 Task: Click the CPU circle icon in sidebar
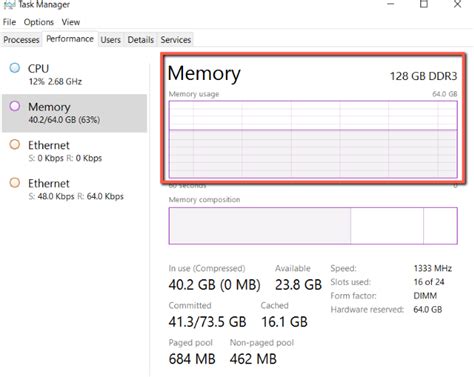coord(15,68)
